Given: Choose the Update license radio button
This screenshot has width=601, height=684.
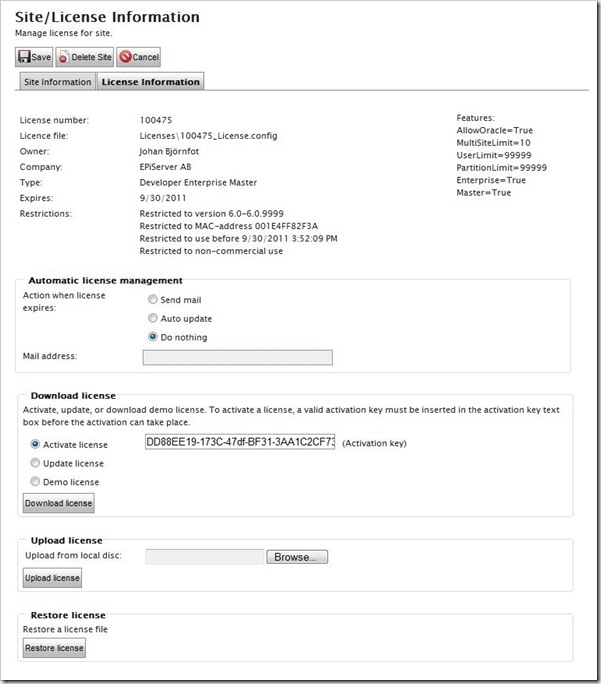Looking at the screenshot, I should (x=35, y=463).
